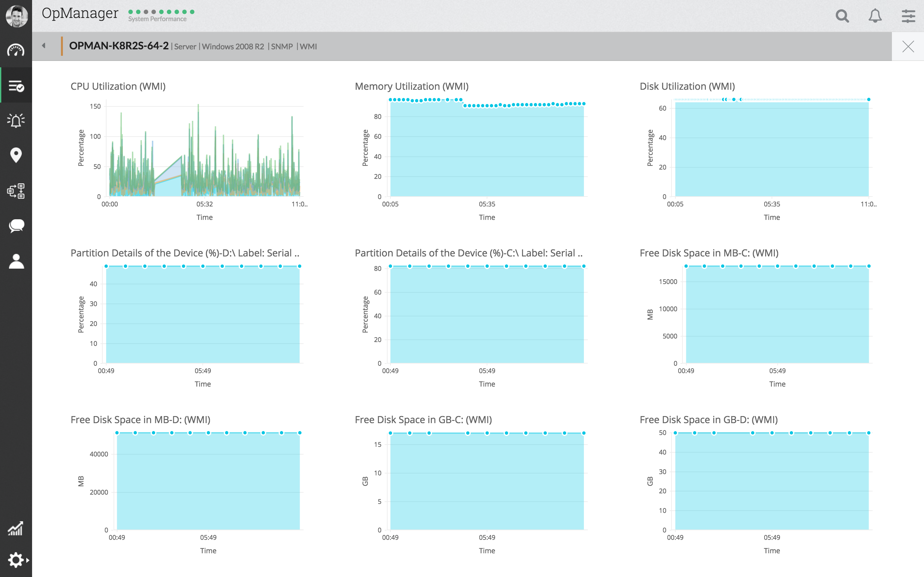924x577 pixels.
Task: Collapse the device panel with back arrow
Action: pos(44,46)
